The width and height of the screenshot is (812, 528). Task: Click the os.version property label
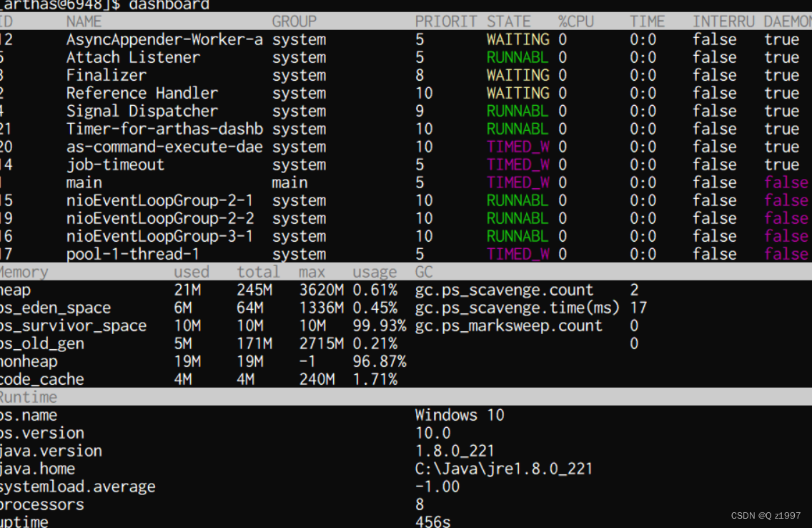42,433
